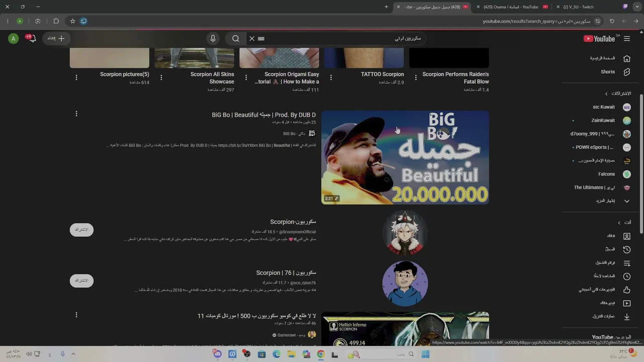This screenshot has height=362, width=644.
Task: Subscribe to the Scorpion | 76 channel
Action: click(82, 281)
